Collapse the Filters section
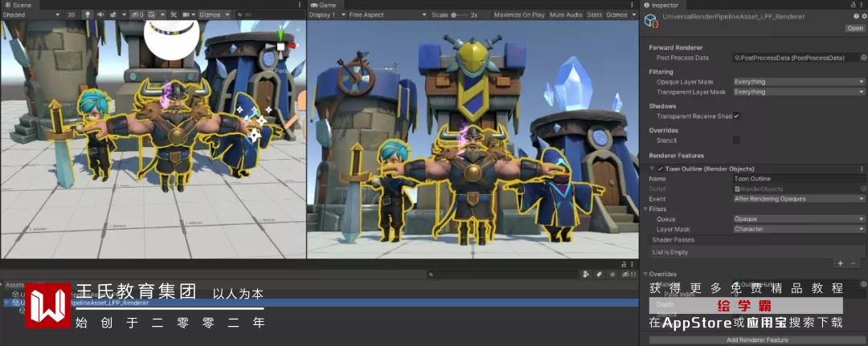The height and width of the screenshot is (346, 868). [x=645, y=209]
